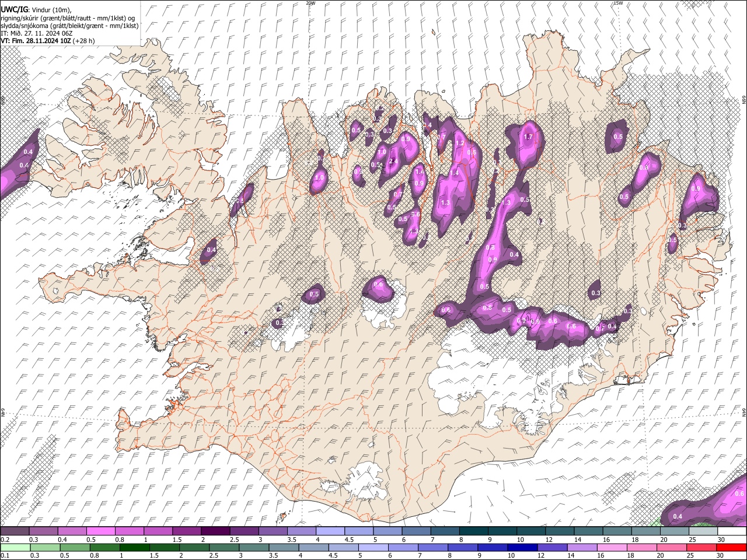Select the 'rigning/skúrir' legend description line
This screenshot has height=560, width=747.
pyautogui.click(x=68, y=18)
